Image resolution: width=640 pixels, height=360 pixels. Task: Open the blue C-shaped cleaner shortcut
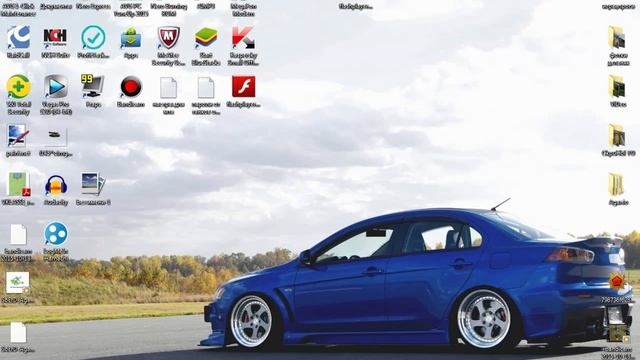tap(18, 38)
